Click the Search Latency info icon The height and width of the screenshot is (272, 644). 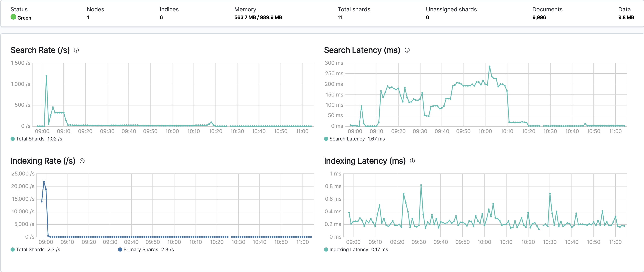point(407,50)
